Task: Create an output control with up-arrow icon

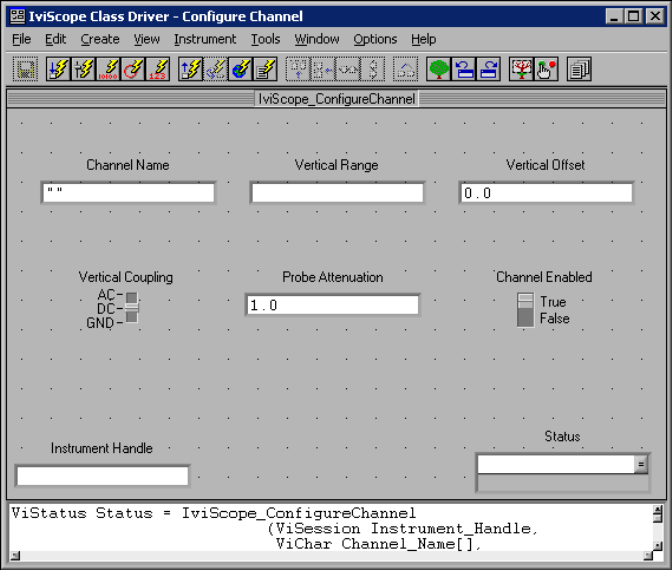Action: coord(191,69)
